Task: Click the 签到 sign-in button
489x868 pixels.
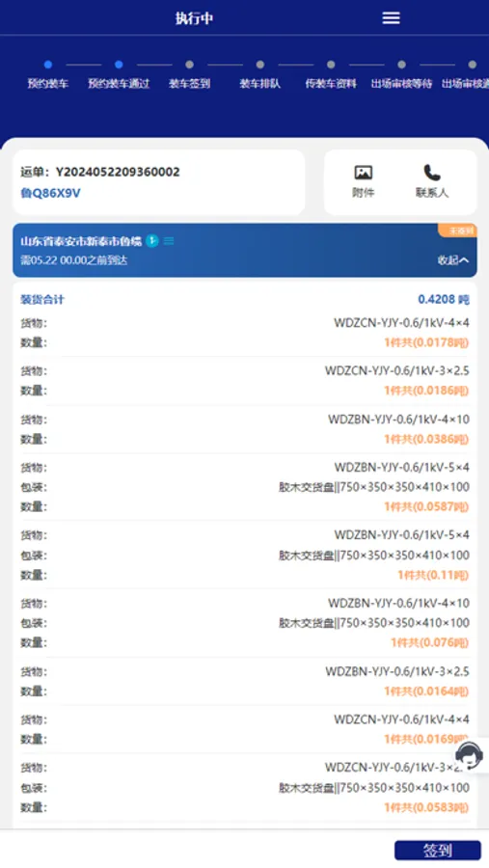Action: point(438,851)
